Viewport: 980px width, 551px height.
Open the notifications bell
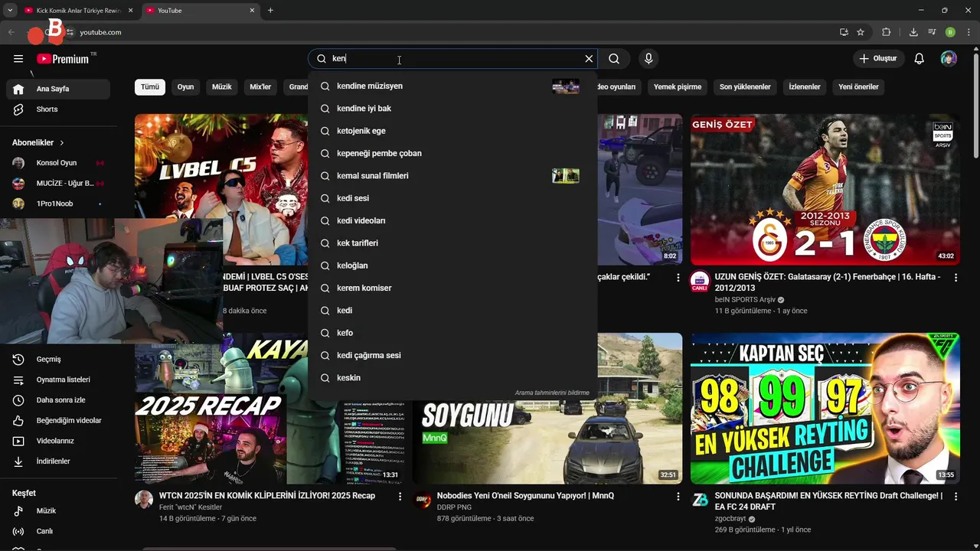[920, 59]
